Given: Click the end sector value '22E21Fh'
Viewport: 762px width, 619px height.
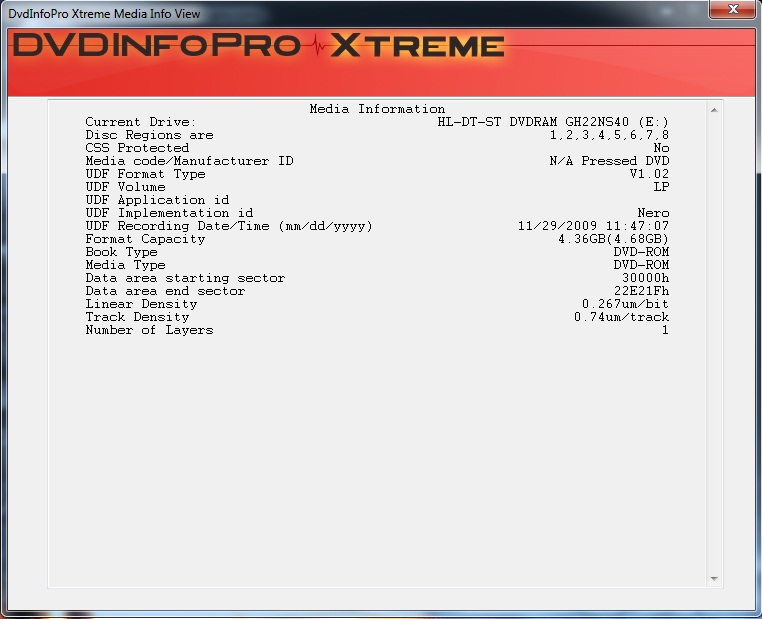Looking at the screenshot, I should click(x=641, y=292).
